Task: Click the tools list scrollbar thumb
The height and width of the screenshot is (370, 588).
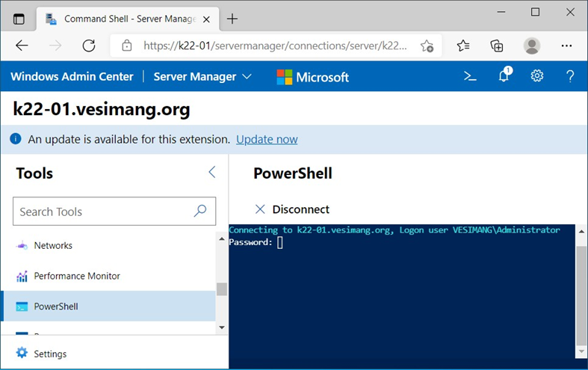Action: [222, 289]
